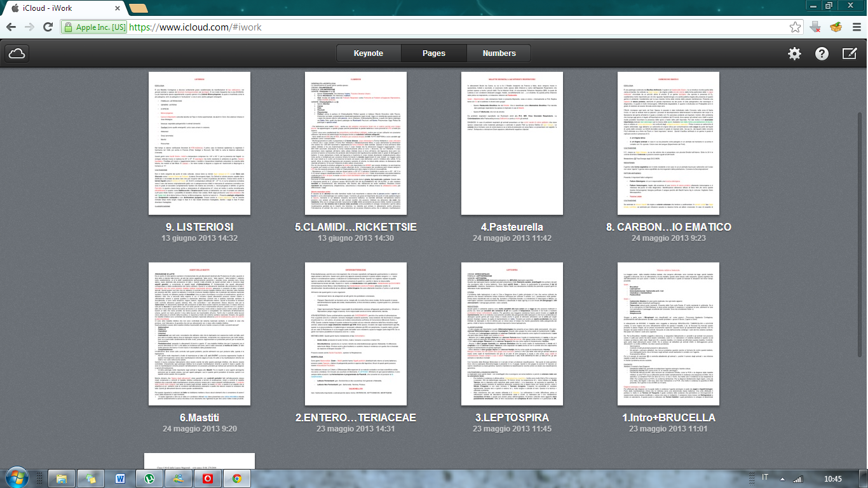Screen dimensions: 868x488
Task: View the Apple Inc. [US] security certificate badge
Action: click(94, 27)
